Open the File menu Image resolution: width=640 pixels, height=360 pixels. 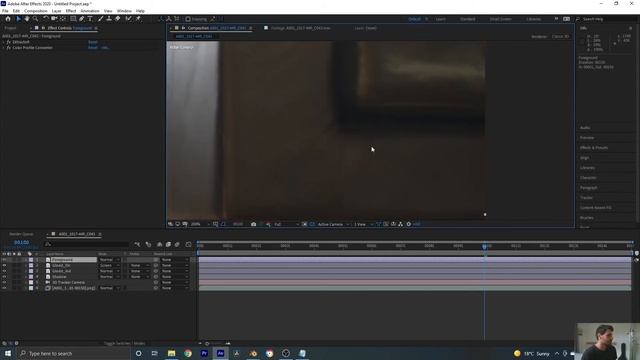(5, 11)
